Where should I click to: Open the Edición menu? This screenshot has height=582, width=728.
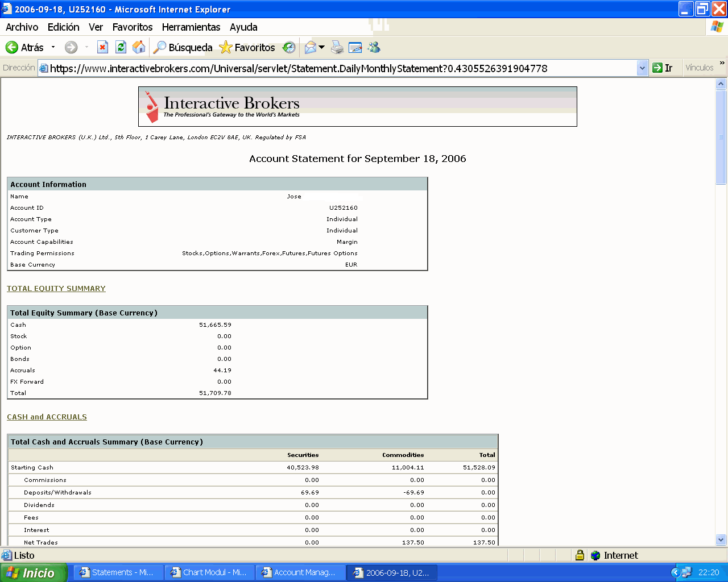pyautogui.click(x=64, y=27)
